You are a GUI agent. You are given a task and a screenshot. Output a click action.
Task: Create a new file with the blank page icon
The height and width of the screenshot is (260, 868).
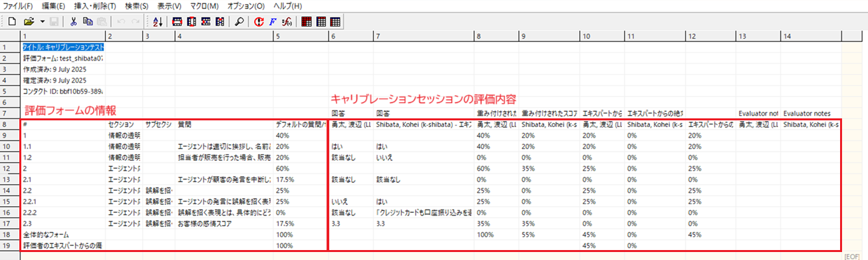coord(12,21)
